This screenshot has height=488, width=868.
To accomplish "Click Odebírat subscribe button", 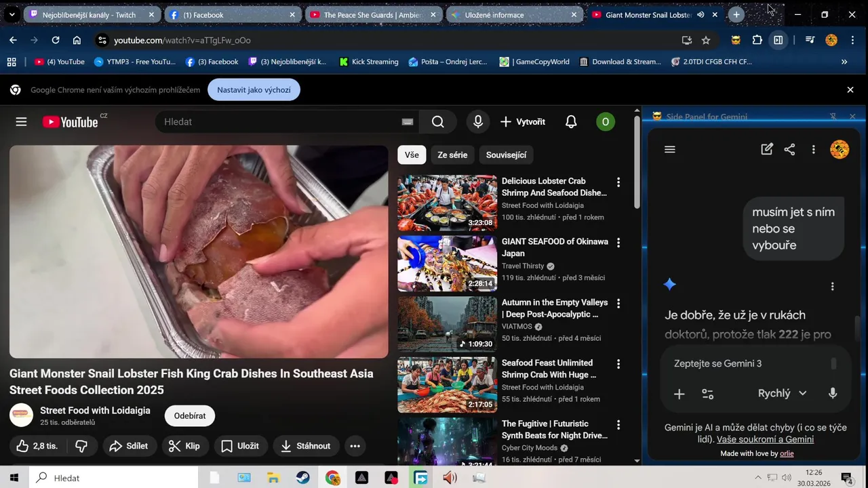I will (x=190, y=415).
